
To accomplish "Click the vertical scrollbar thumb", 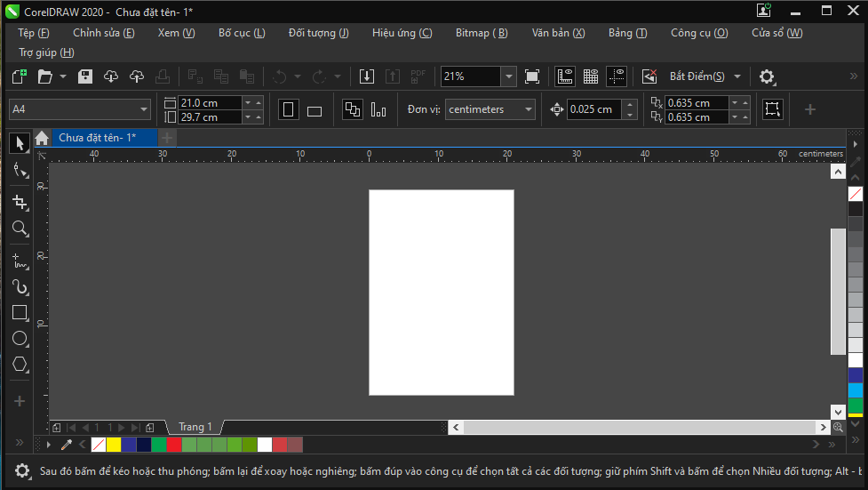I will [x=838, y=292].
